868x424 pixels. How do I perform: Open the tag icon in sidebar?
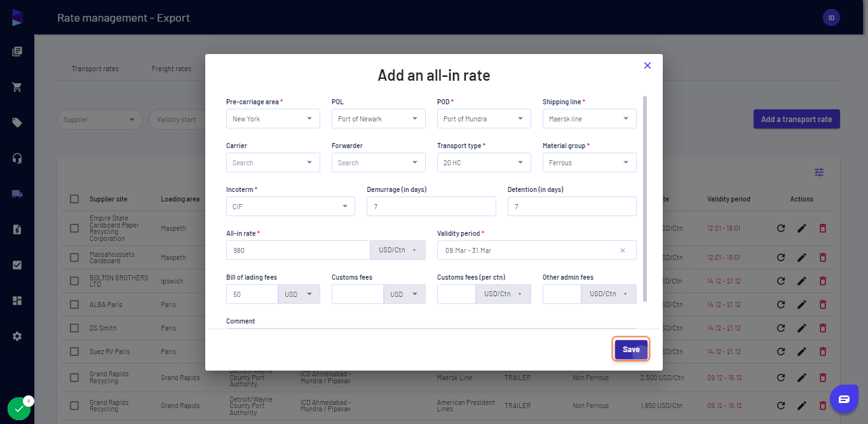click(x=17, y=123)
